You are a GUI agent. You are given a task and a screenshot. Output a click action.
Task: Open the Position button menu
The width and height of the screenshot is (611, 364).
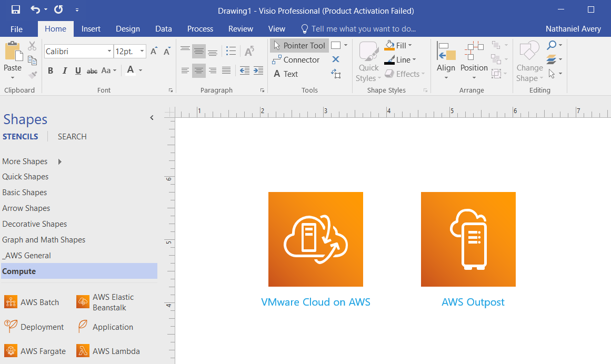[x=474, y=61]
